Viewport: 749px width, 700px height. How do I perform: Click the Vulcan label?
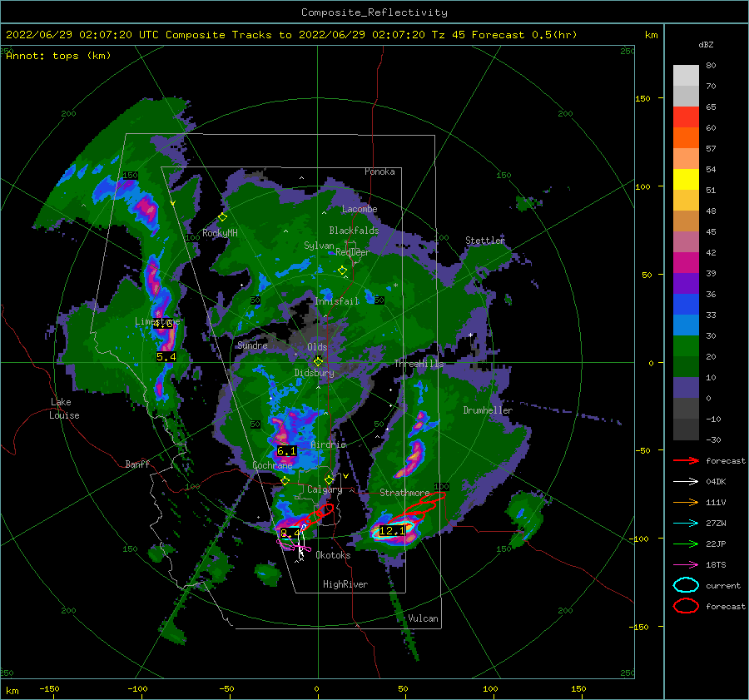(423, 618)
